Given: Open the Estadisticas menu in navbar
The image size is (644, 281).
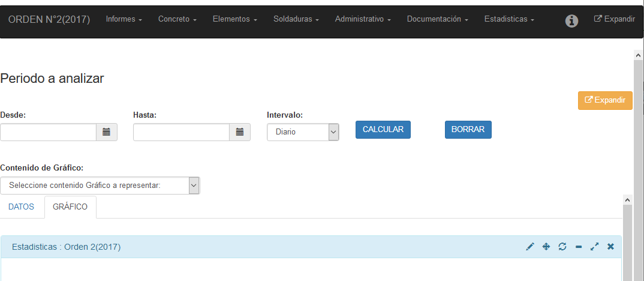Looking at the screenshot, I should [x=508, y=20].
